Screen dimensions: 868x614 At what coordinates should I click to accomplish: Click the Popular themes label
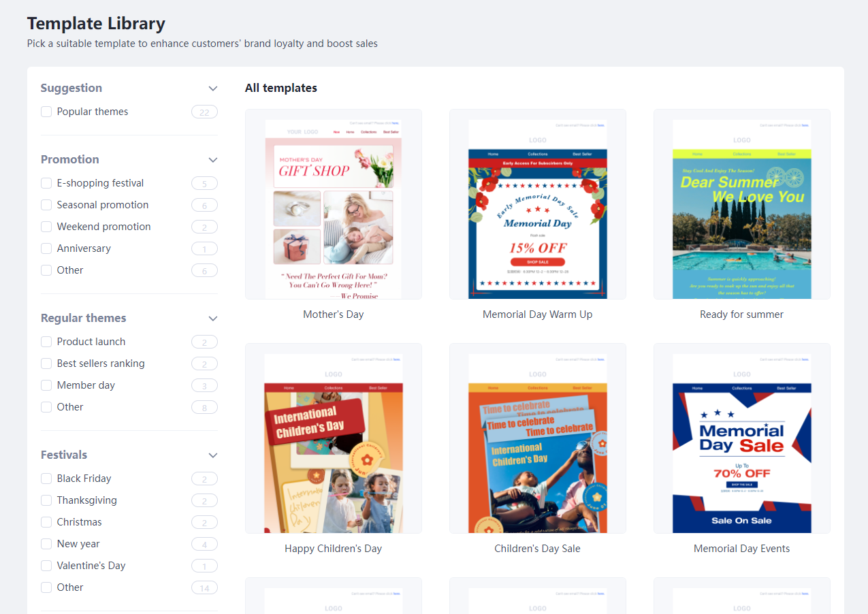click(93, 112)
